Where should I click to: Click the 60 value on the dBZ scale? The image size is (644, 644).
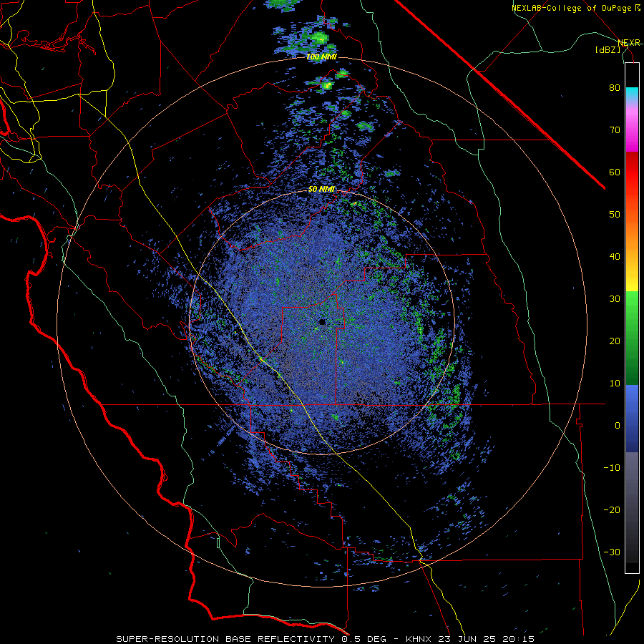tap(615, 172)
